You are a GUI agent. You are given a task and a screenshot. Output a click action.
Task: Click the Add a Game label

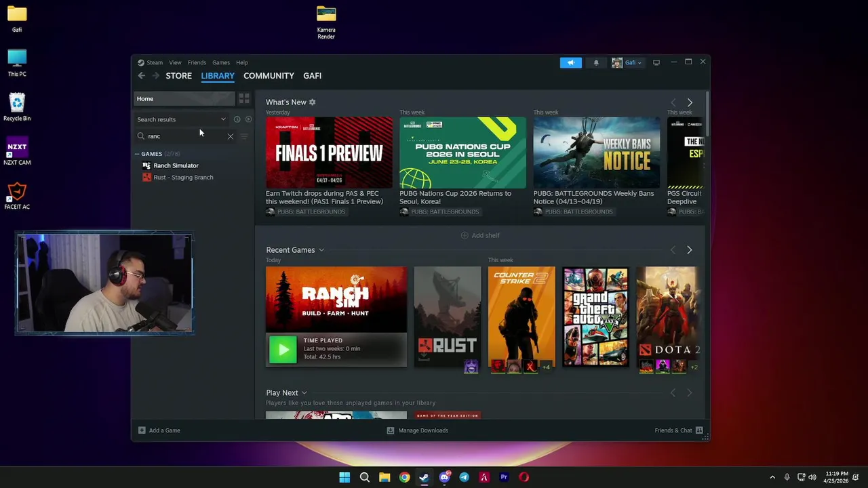tap(165, 430)
